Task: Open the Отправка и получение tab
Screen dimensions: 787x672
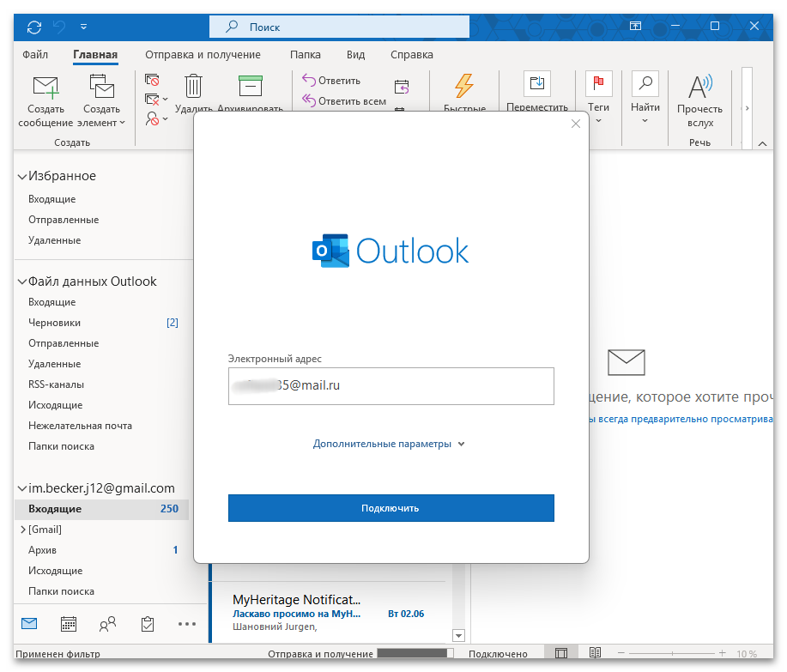Action: 203,55
